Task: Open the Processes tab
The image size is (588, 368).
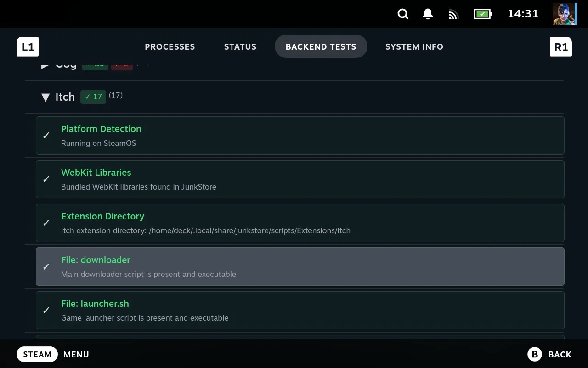Action: click(170, 46)
